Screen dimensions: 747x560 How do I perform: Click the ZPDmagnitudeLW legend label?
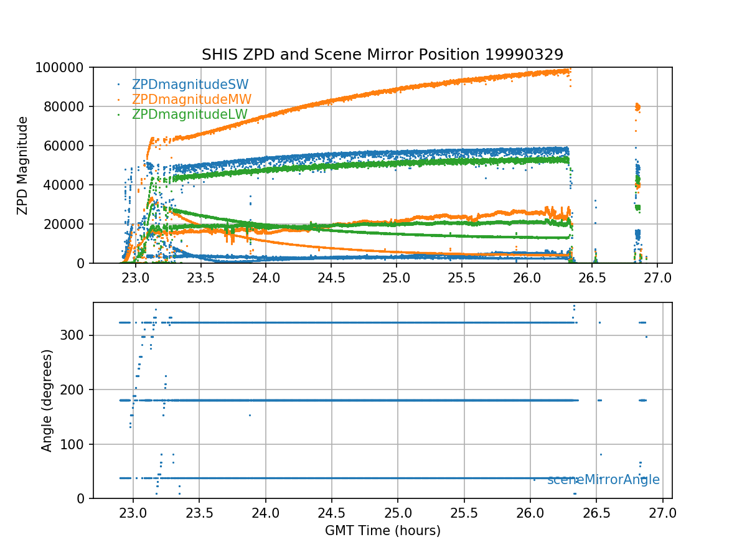190,114
